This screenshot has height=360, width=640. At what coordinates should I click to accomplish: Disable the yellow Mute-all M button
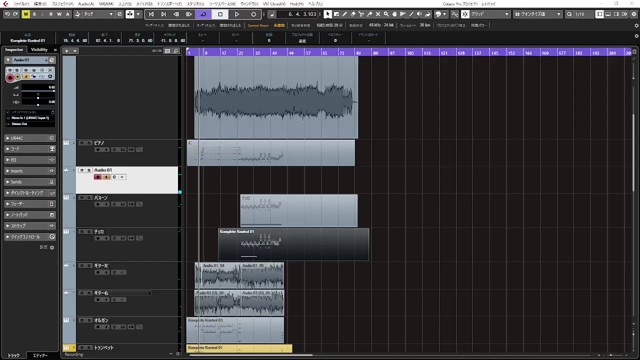coord(26,14)
